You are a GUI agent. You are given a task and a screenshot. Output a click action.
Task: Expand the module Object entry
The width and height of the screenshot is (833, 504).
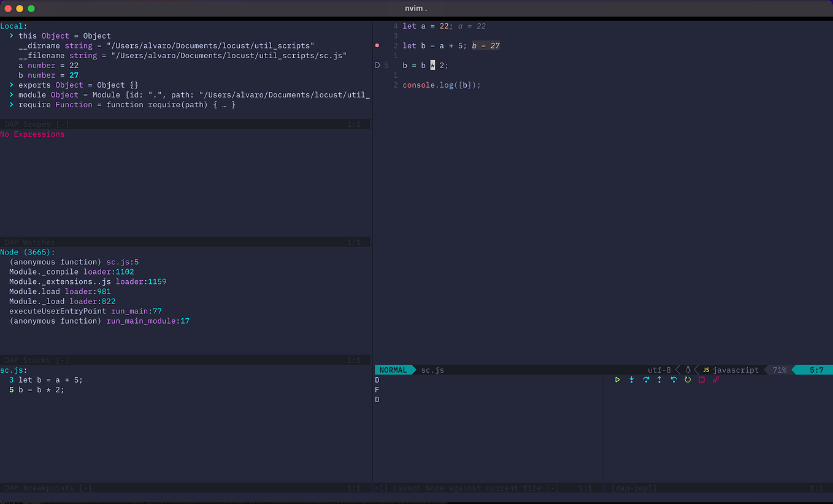[x=11, y=94]
